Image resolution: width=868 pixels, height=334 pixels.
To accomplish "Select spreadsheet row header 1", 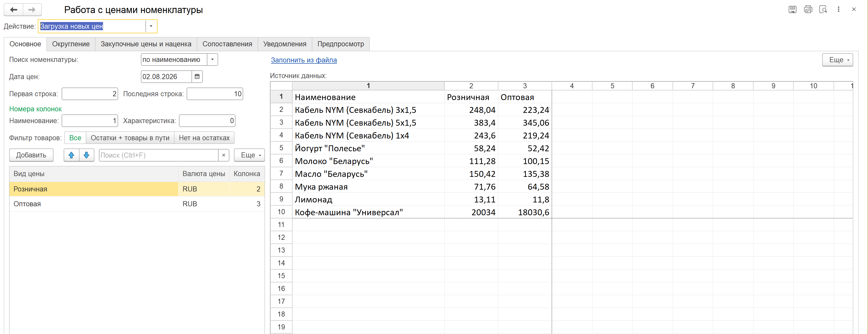I will 281,97.
